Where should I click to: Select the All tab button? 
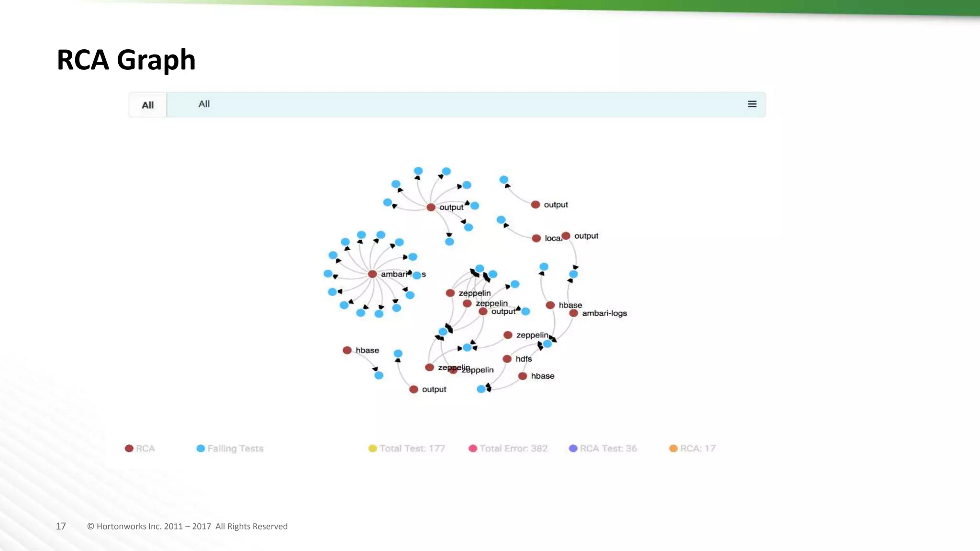click(148, 105)
